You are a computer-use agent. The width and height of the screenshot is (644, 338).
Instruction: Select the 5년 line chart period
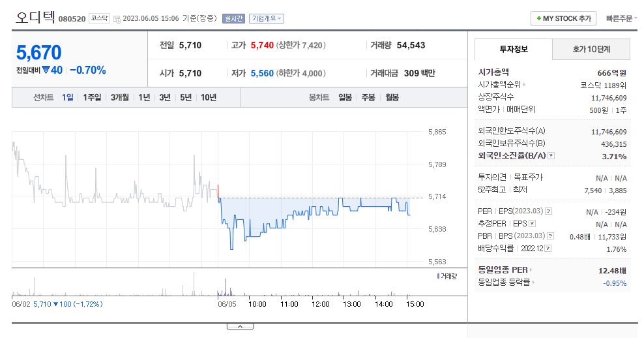tap(186, 97)
